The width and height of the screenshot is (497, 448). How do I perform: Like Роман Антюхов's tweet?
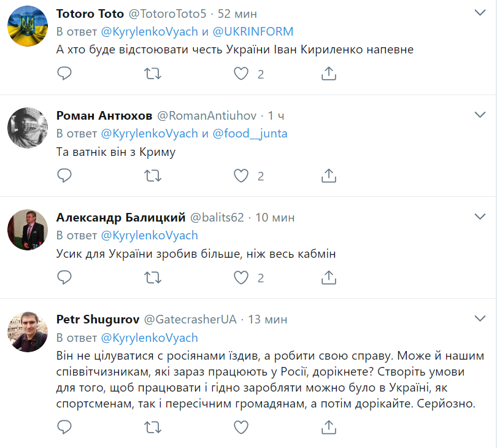[242, 176]
